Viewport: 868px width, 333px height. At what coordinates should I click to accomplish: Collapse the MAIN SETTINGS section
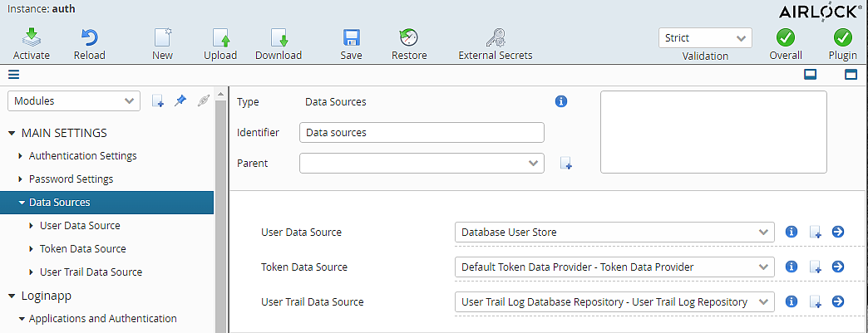click(x=12, y=134)
